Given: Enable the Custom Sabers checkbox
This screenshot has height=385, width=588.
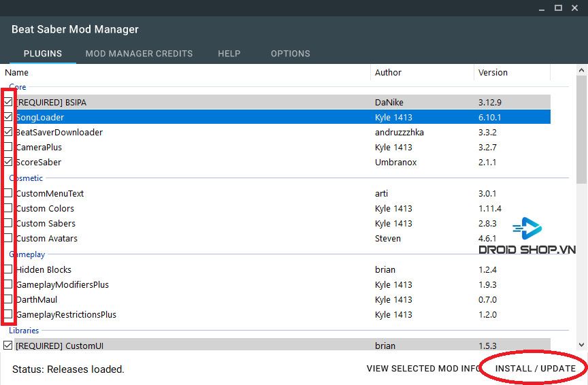Looking at the screenshot, I should 8,223.
